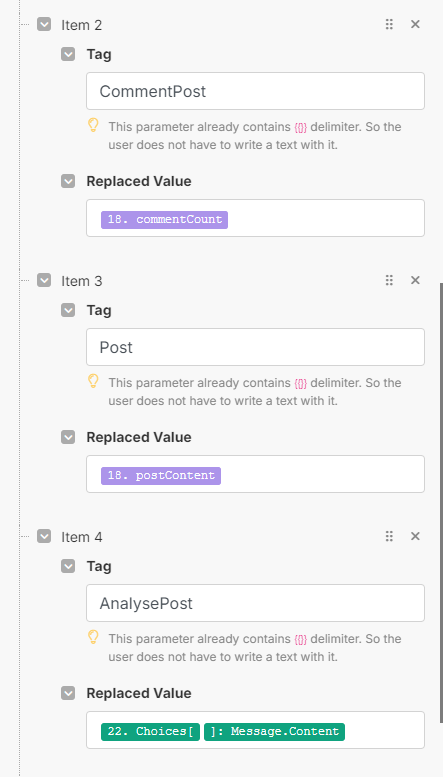Toggle the Tag chevron under Item 4

pos(68,566)
